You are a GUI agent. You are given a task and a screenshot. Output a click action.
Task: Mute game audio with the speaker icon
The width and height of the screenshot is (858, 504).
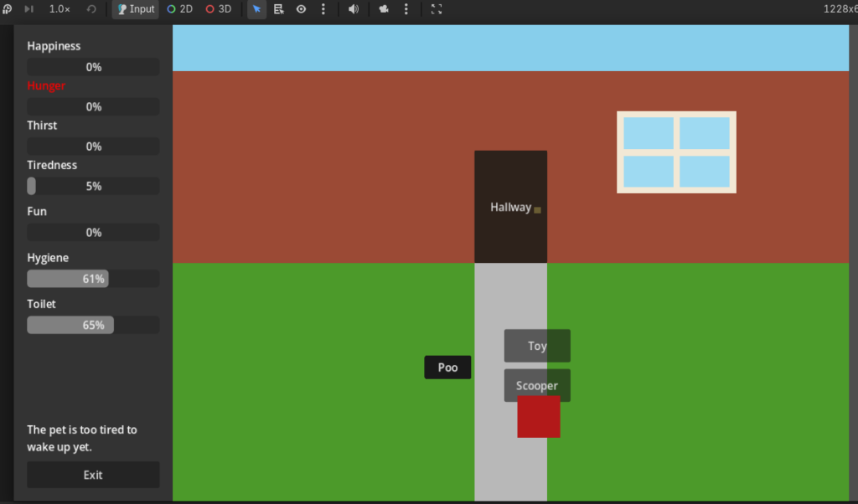pyautogui.click(x=354, y=9)
